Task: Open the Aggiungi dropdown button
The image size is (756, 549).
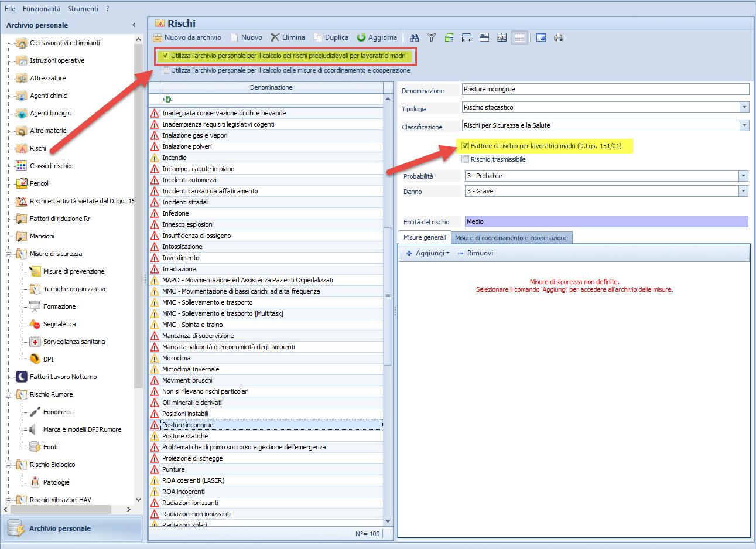Action: [x=427, y=253]
